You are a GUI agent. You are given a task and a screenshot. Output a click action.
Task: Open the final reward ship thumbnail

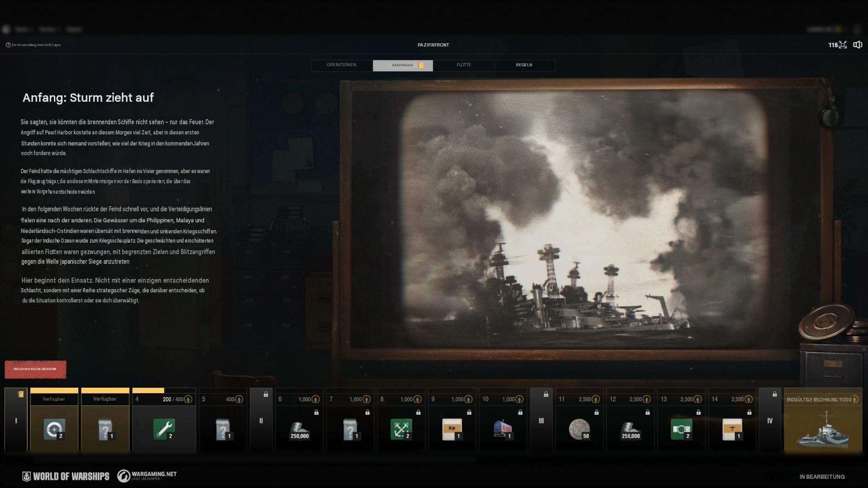pos(823,429)
